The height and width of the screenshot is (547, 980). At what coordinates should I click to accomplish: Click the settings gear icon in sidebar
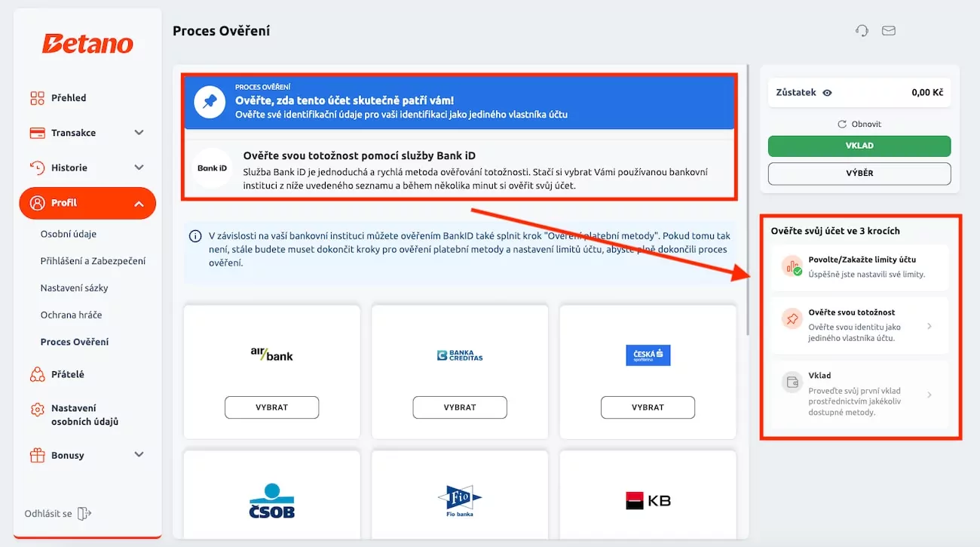coord(37,410)
